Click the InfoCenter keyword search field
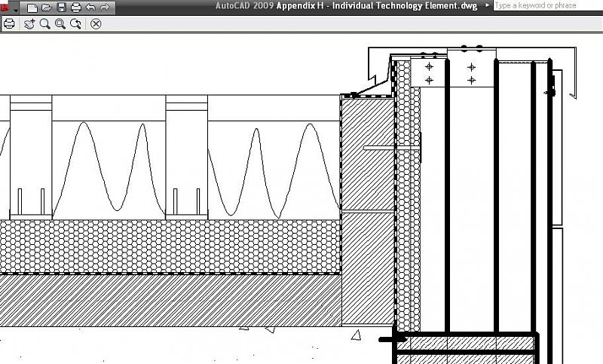The image size is (603, 364). [x=548, y=5]
